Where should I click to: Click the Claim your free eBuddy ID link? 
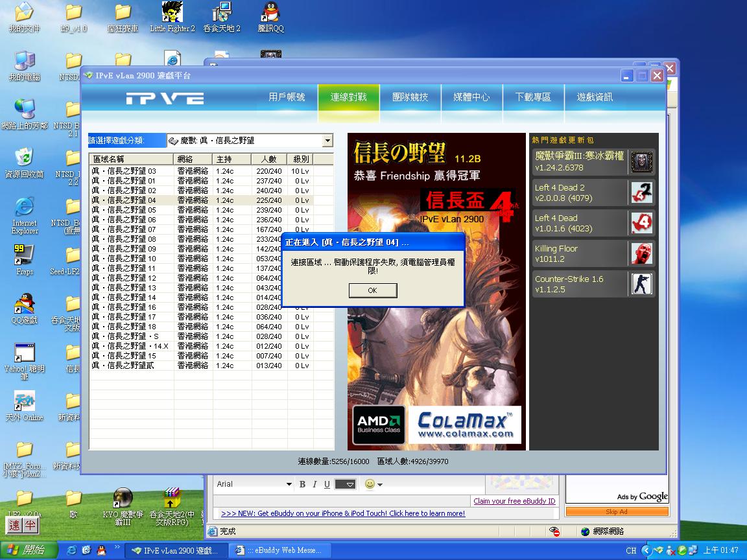pos(514,501)
